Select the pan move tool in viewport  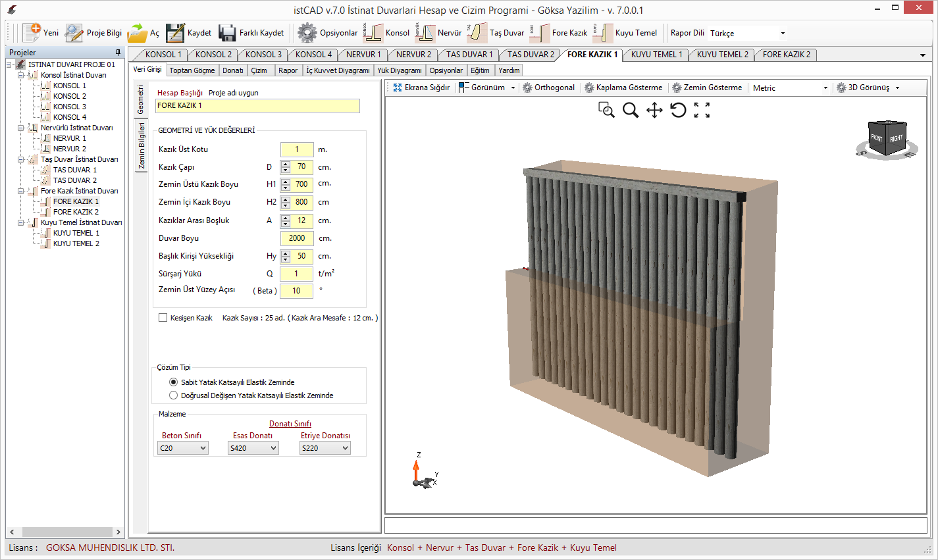(654, 110)
